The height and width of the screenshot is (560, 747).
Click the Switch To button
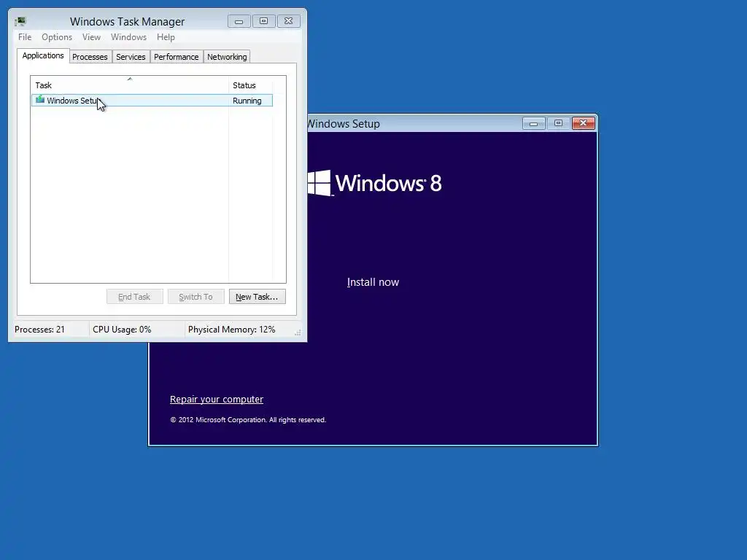pos(196,297)
